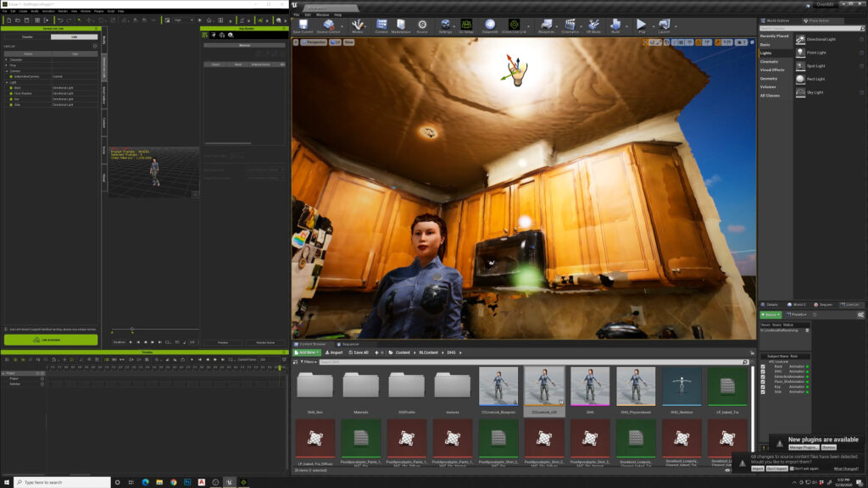
Task: Check the Don't ask again box
Action: point(793,469)
